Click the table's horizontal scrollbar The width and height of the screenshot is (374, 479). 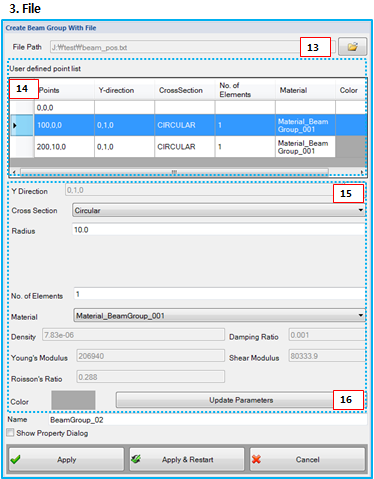[174, 172]
